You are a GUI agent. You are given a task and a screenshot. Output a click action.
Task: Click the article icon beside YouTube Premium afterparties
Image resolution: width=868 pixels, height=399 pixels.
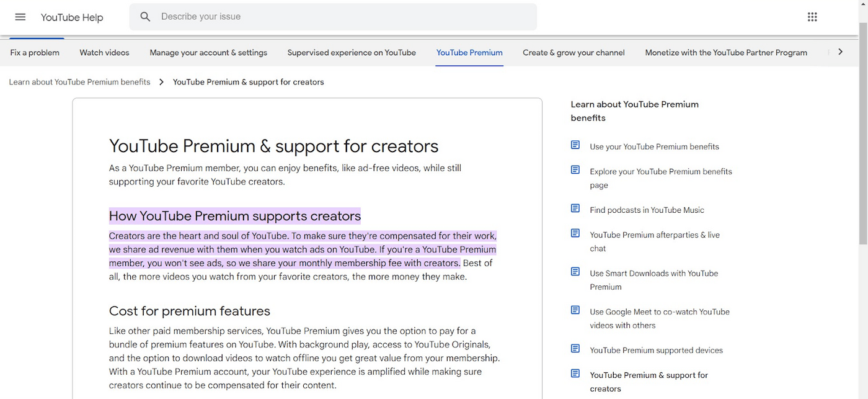pyautogui.click(x=574, y=233)
